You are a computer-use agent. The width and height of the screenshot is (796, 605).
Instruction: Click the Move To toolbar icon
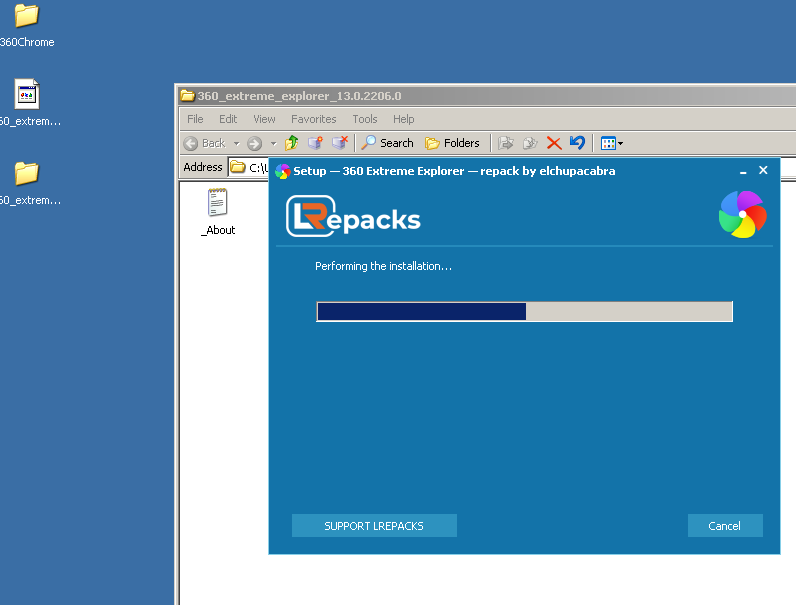click(x=506, y=143)
